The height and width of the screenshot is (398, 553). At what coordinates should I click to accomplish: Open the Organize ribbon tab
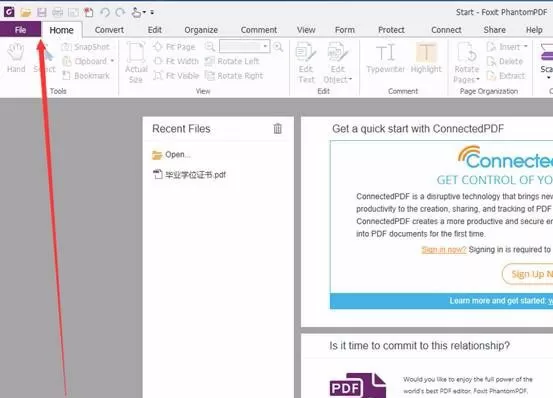(201, 30)
